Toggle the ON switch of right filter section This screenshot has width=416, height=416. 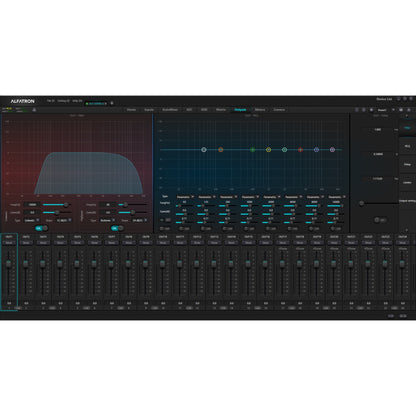(117, 228)
